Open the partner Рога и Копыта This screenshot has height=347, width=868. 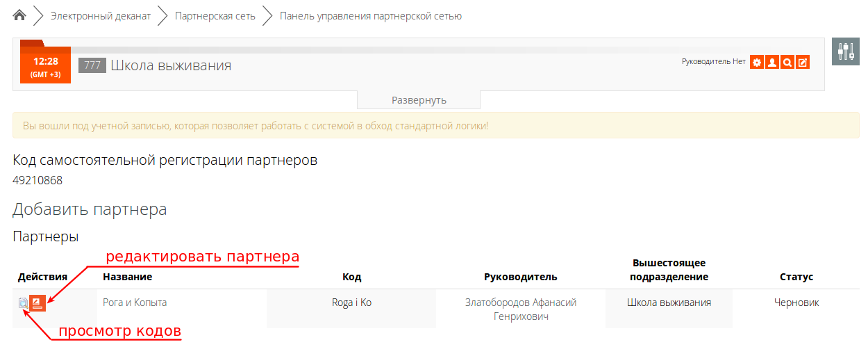[x=135, y=302]
